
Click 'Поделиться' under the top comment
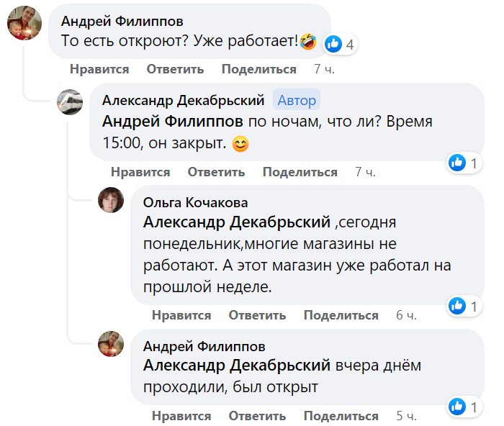[x=258, y=69]
